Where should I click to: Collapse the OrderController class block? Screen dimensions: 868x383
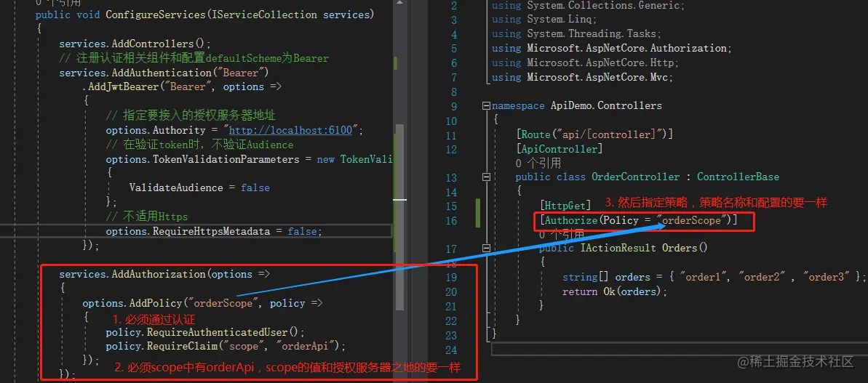click(486, 177)
